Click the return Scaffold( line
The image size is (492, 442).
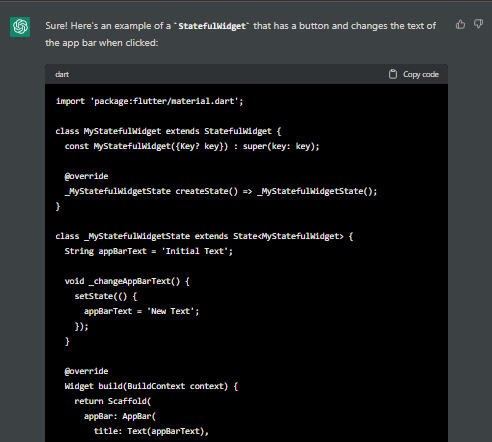[113, 401]
